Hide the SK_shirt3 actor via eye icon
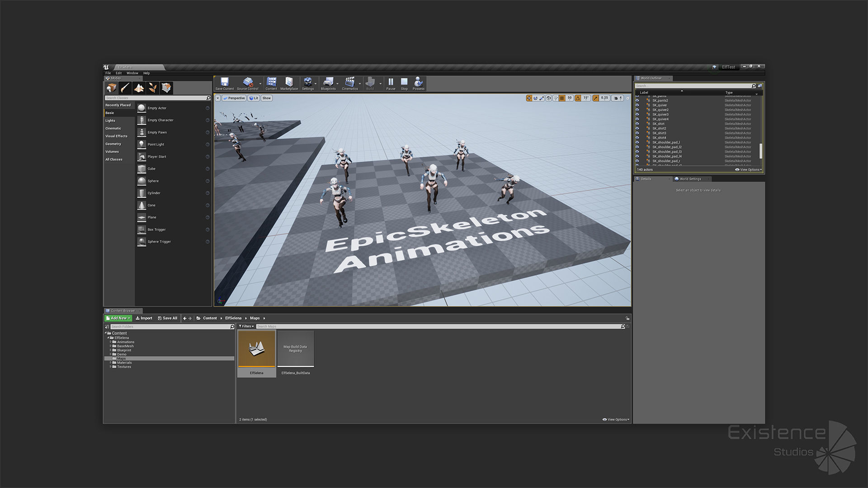This screenshot has height=488, width=868. (x=637, y=133)
